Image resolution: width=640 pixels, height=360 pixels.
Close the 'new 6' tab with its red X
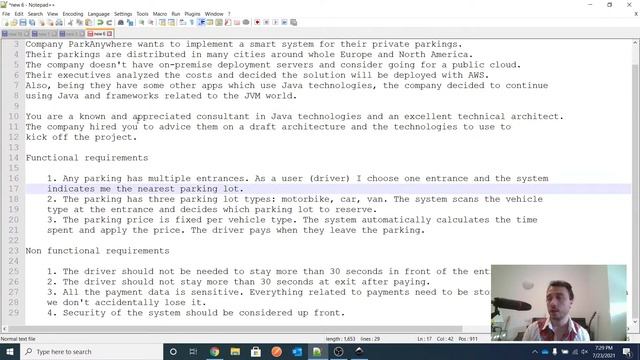point(109,33)
